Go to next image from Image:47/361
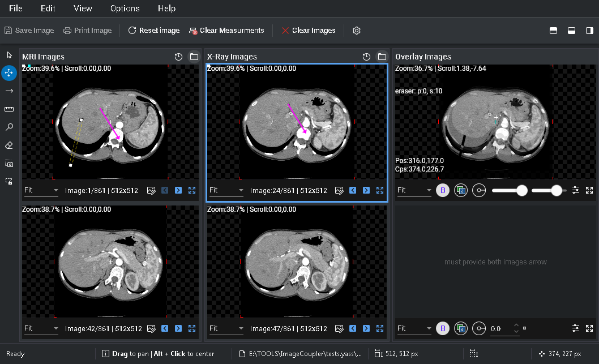This screenshot has width=599, height=364. [x=366, y=328]
